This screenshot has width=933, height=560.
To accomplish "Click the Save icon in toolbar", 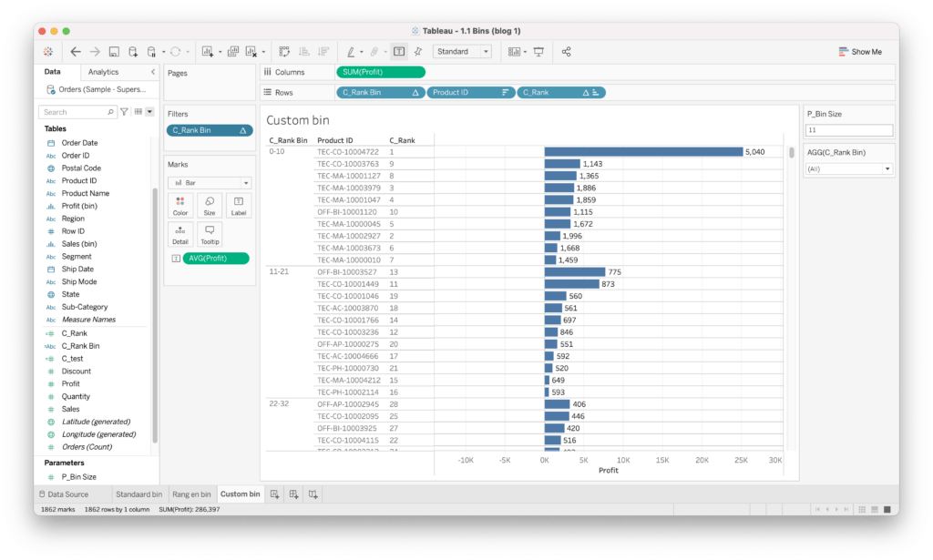I will (114, 52).
